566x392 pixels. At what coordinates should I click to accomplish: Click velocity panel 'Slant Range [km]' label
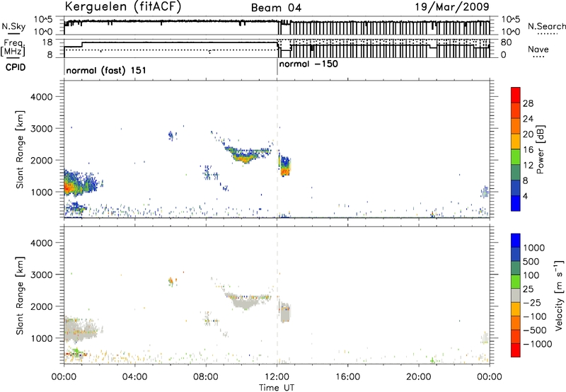click(20, 296)
